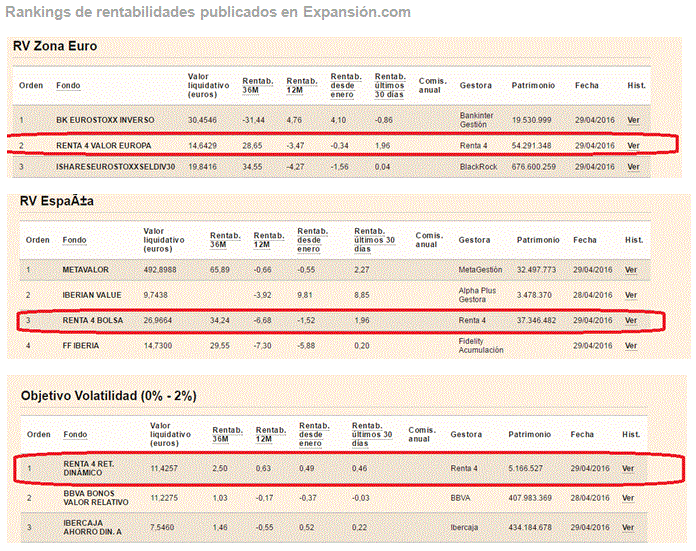Sort Objetivo Volatilidad by Rentab. desde enero
The image size is (696, 551).
click(x=314, y=434)
